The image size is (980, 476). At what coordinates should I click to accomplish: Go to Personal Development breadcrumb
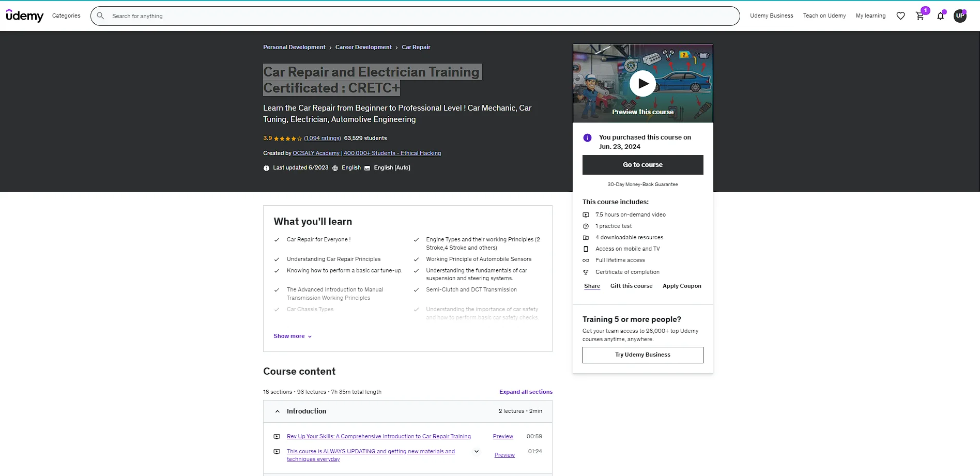294,47
